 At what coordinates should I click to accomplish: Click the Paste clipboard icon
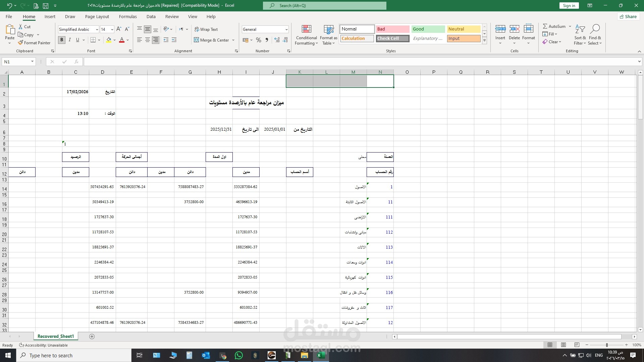[x=10, y=29]
